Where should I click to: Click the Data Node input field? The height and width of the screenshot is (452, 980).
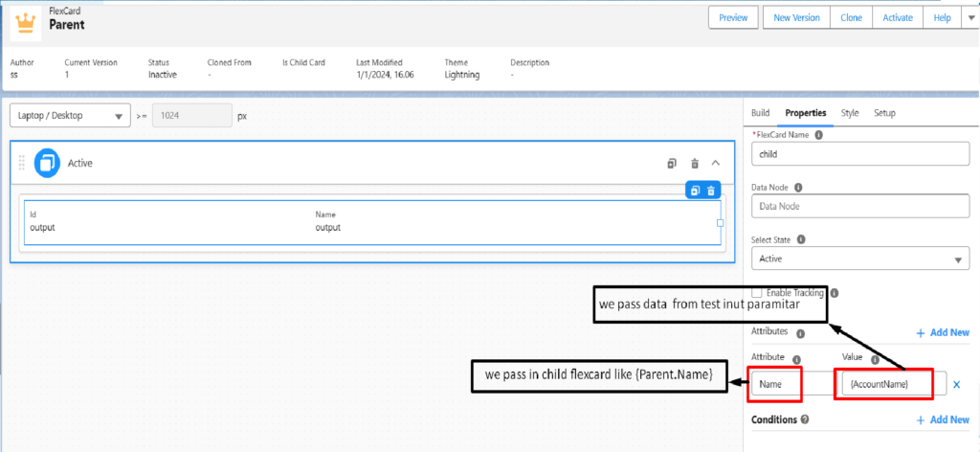tap(860, 206)
